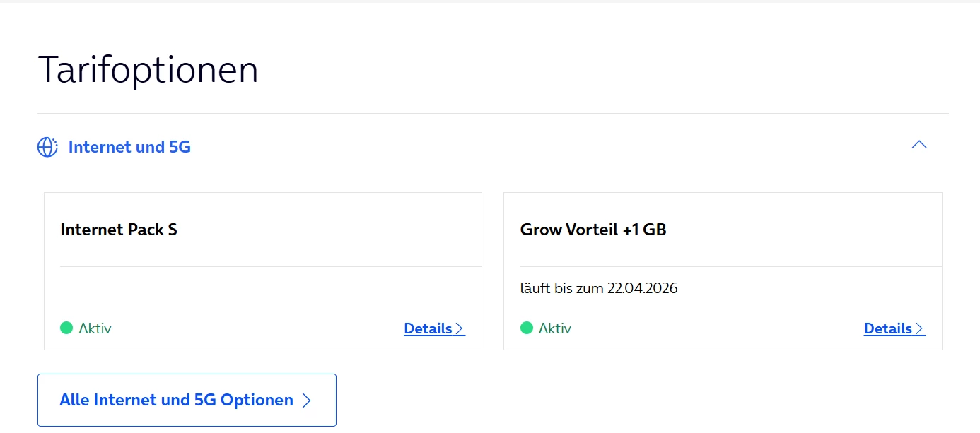Click arrow icon after Internet Pack S Details
Screen dimensions: 980x433
tap(460, 328)
